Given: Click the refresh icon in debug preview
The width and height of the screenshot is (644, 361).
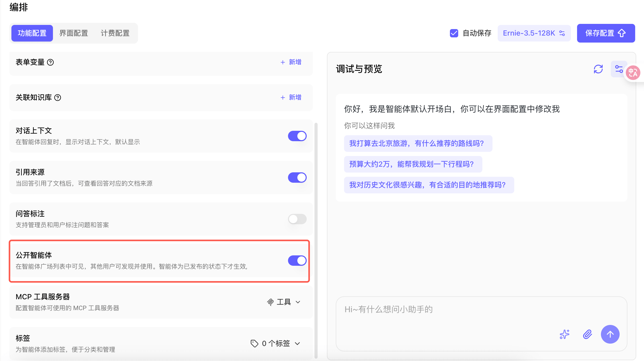Looking at the screenshot, I should [x=598, y=69].
